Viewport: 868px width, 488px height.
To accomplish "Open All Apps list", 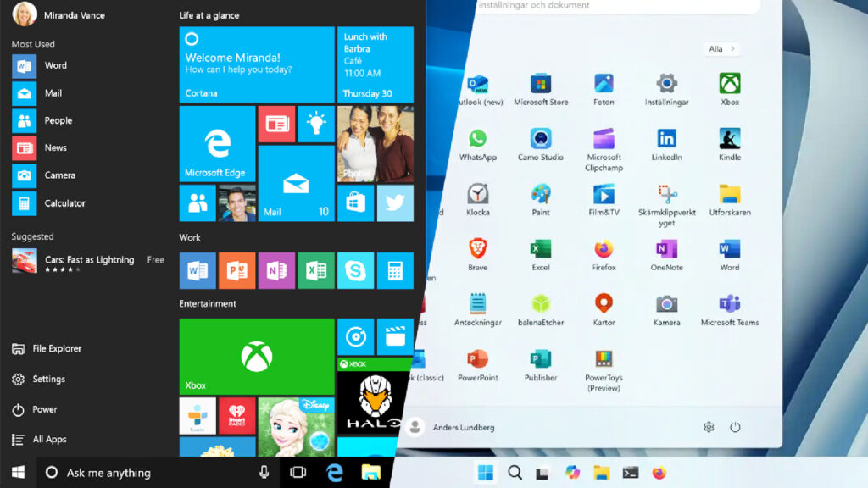I will (x=39, y=440).
